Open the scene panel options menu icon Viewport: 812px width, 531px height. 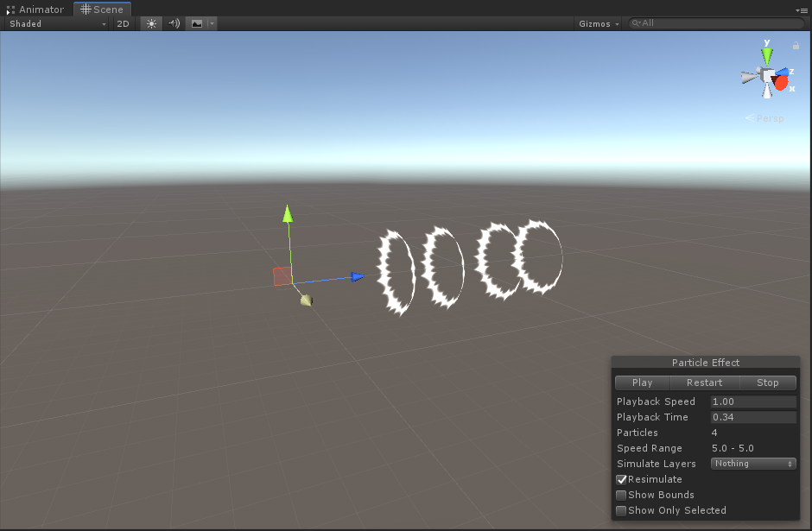801,10
